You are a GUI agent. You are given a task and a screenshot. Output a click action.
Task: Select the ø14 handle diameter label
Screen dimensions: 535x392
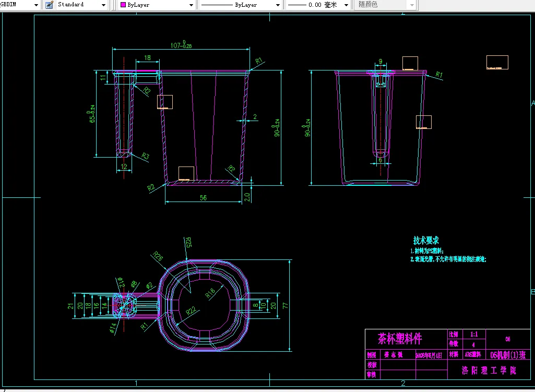click(x=113, y=328)
